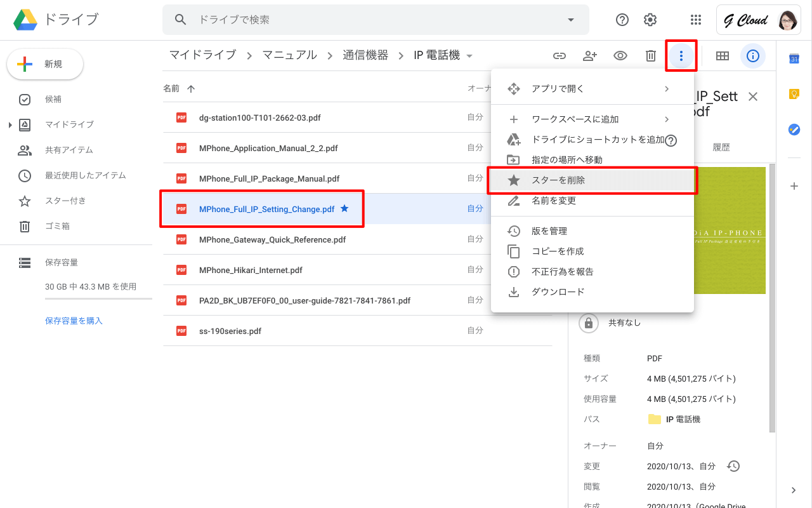Click the magnifier search icon

(x=181, y=20)
